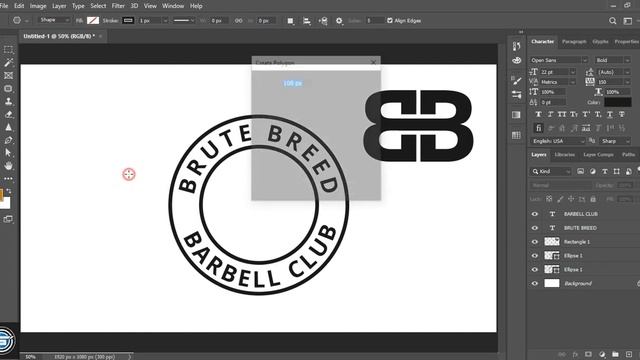640x360 pixels.
Task: Open the gear settings in options bar
Action: pos(339,21)
